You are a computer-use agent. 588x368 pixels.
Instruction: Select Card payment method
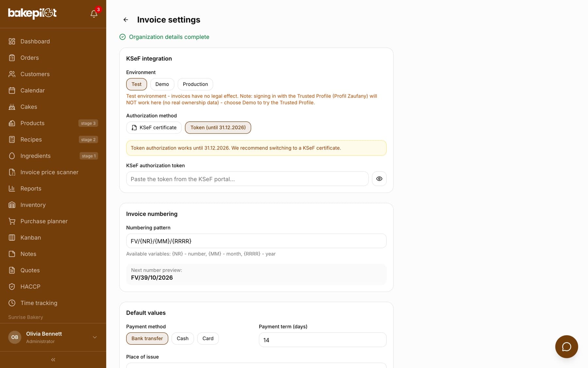tap(208, 338)
